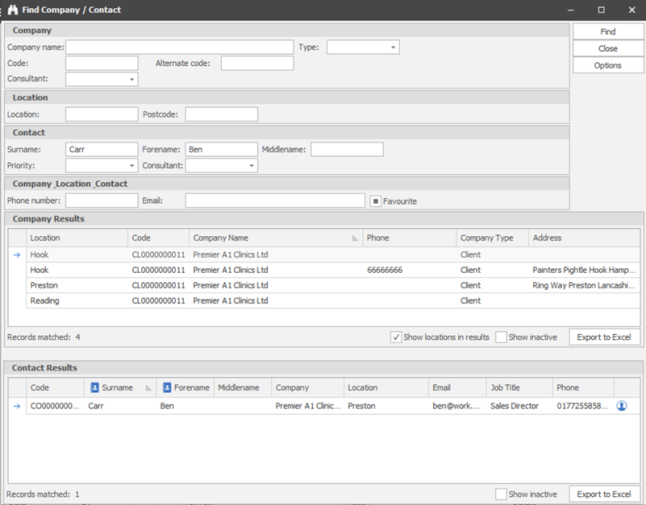Open the Options button
Screen dimensions: 646x505
pos(607,65)
